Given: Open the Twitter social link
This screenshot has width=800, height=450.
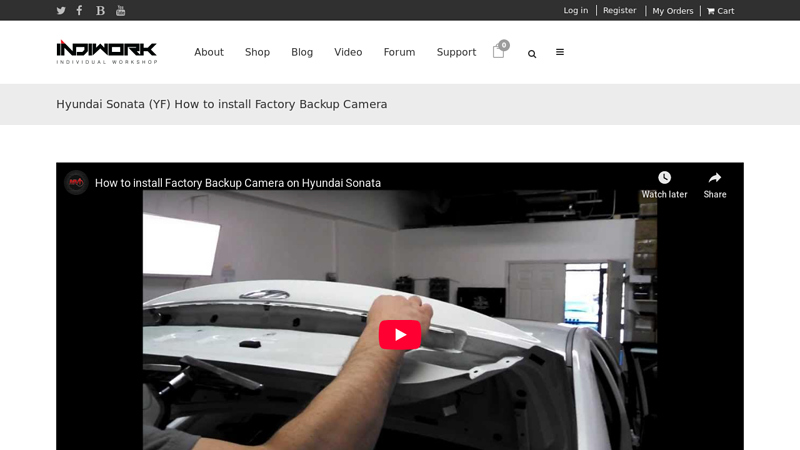Looking at the screenshot, I should pyautogui.click(x=61, y=10).
